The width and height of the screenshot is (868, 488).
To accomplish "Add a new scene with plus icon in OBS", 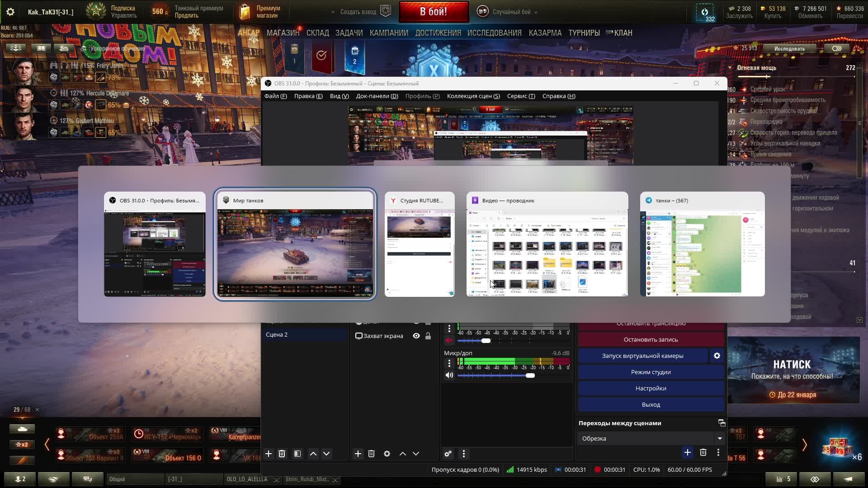I will 269,454.
